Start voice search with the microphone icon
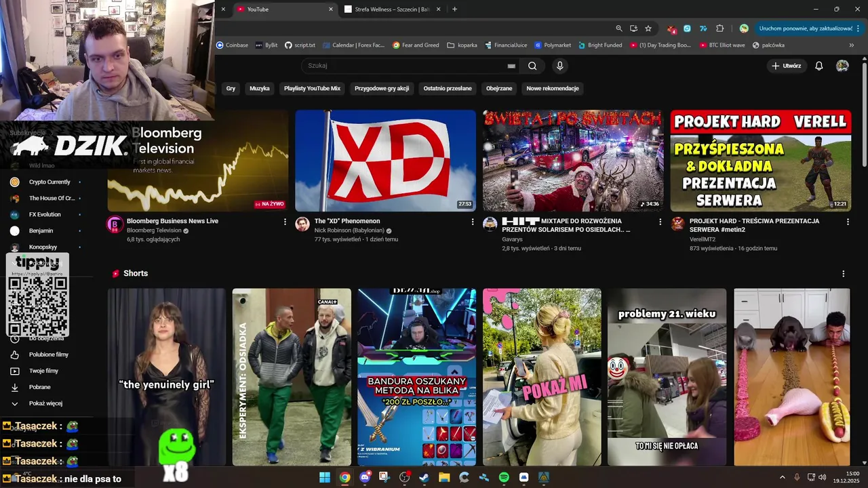 click(559, 66)
